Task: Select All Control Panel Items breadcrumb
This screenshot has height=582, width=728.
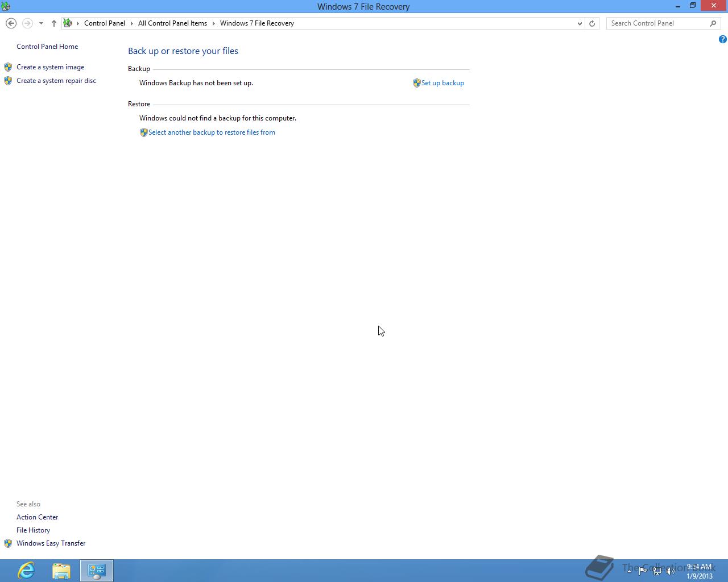Action: point(172,23)
